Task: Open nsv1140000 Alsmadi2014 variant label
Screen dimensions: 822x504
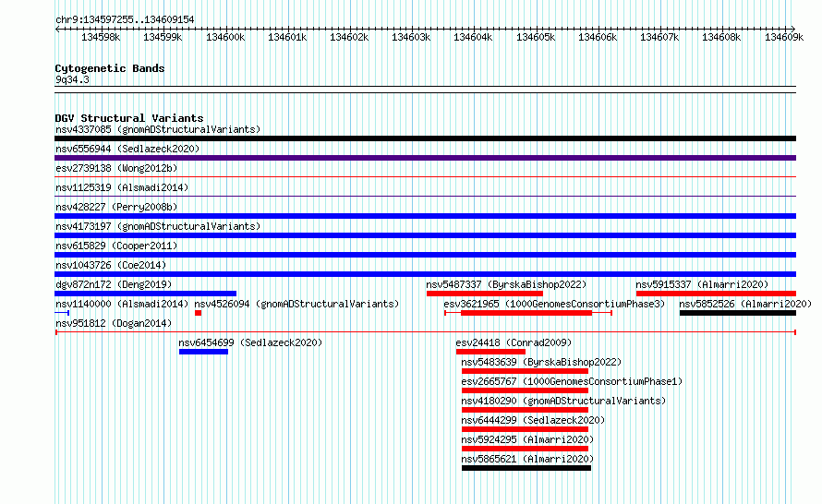Action: (x=122, y=304)
